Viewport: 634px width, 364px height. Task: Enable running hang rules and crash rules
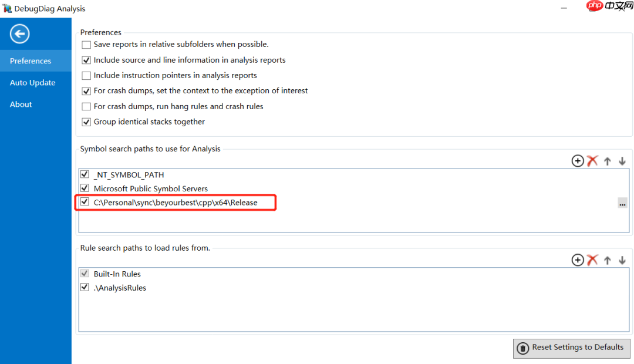click(x=86, y=107)
